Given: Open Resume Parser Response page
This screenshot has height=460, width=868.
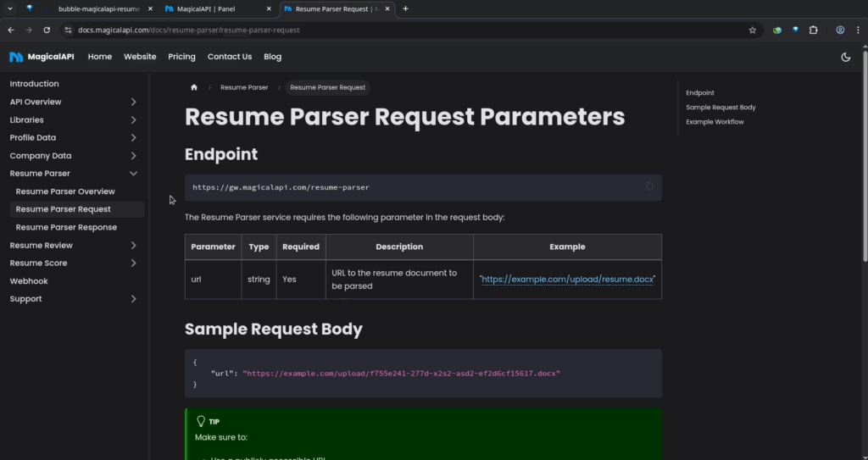Looking at the screenshot, I should point(66,227).
